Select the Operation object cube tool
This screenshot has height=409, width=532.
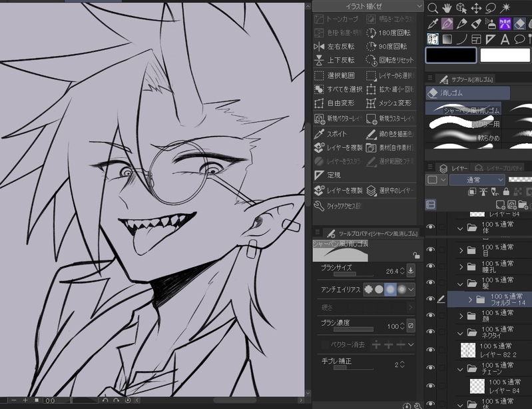461,8
